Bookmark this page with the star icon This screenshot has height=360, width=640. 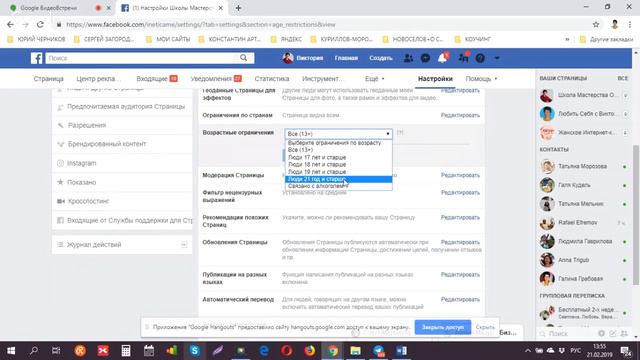[x=596, y=24]
